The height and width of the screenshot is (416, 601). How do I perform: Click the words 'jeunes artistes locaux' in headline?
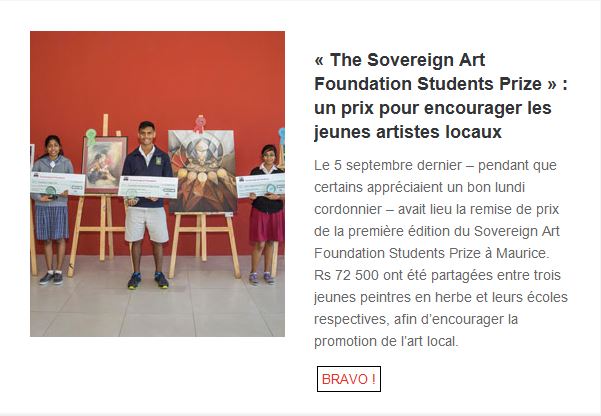coord(408,132)
